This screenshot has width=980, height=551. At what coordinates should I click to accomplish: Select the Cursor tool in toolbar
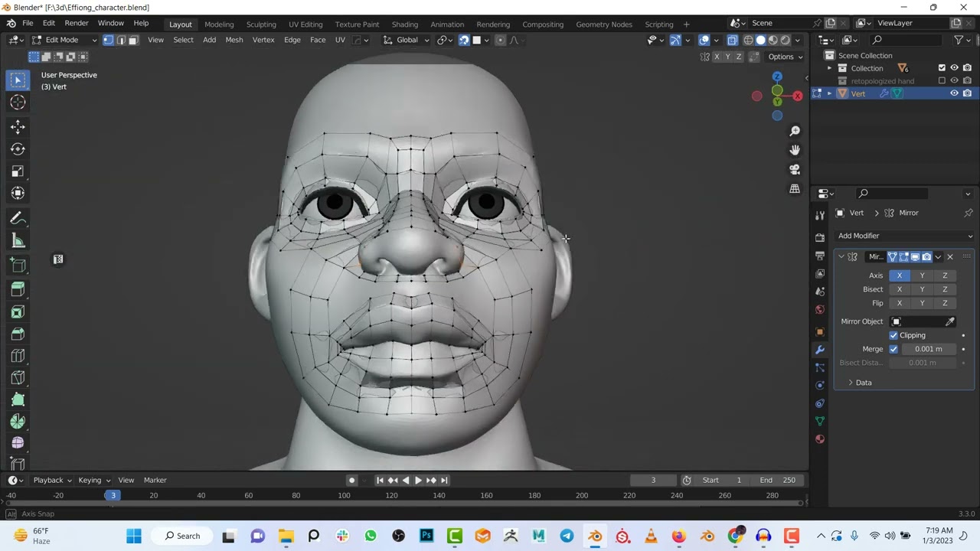click(18, 103)
